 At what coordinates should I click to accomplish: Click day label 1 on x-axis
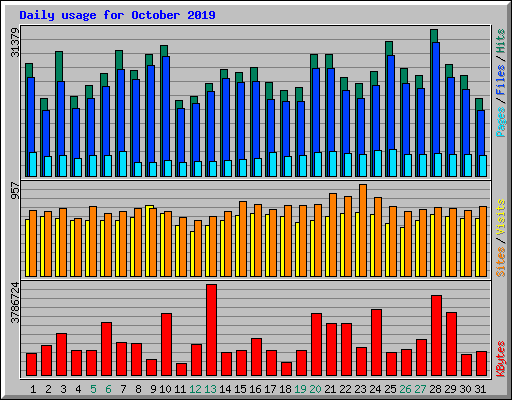33,389
